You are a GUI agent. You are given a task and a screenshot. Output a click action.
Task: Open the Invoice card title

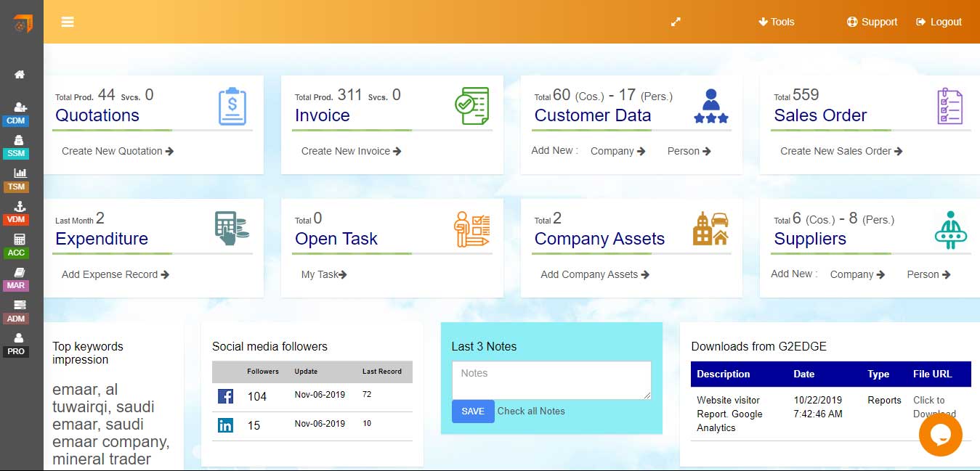click(323, 115)
